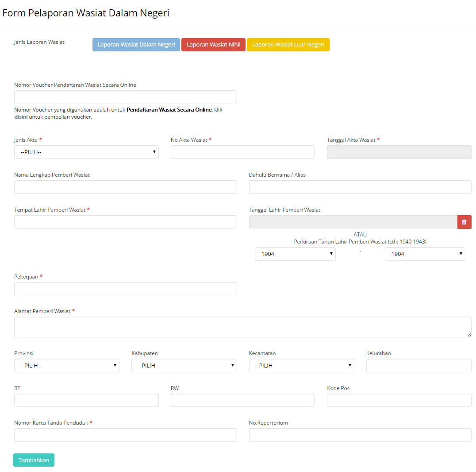Switch to Laporan Wasiat Nihil
The height and width of the screenshot is (472, 476).
click(x=213, y=45)
